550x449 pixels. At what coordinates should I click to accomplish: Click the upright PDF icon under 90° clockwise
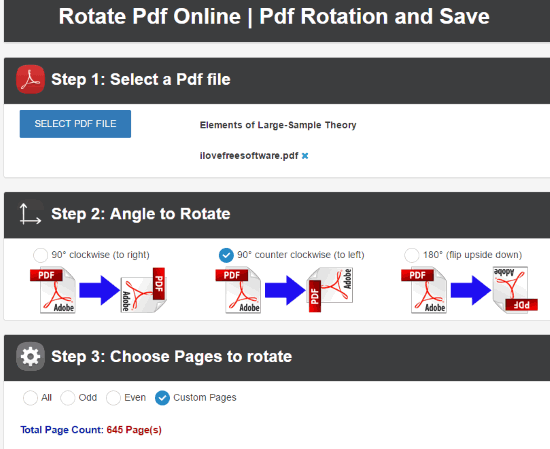pos(53,290)
